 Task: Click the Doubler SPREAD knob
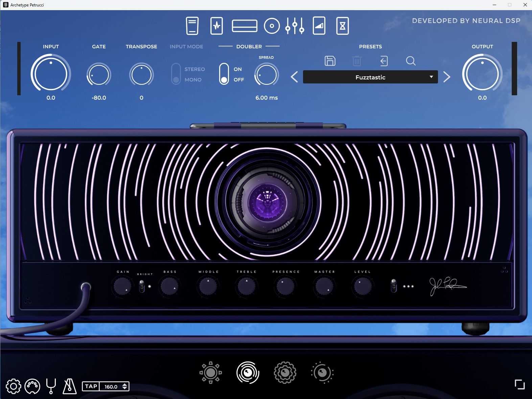click(x=267, y=75)
